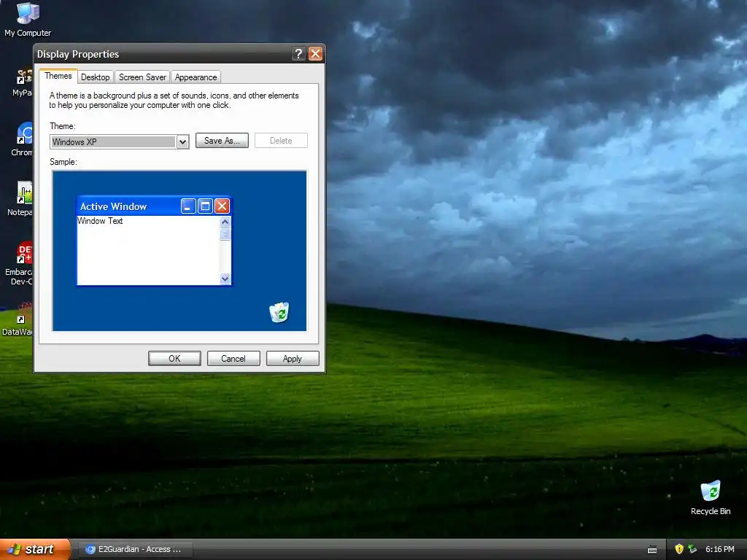The height and width of the screenshot is (560, 747).
Task: Click the Delete theme button
Action: coord(281,141)
